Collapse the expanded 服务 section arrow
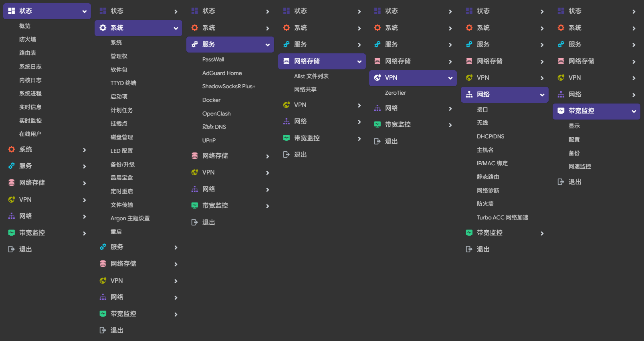Screen dimensions: 644x341 [268, 45]
